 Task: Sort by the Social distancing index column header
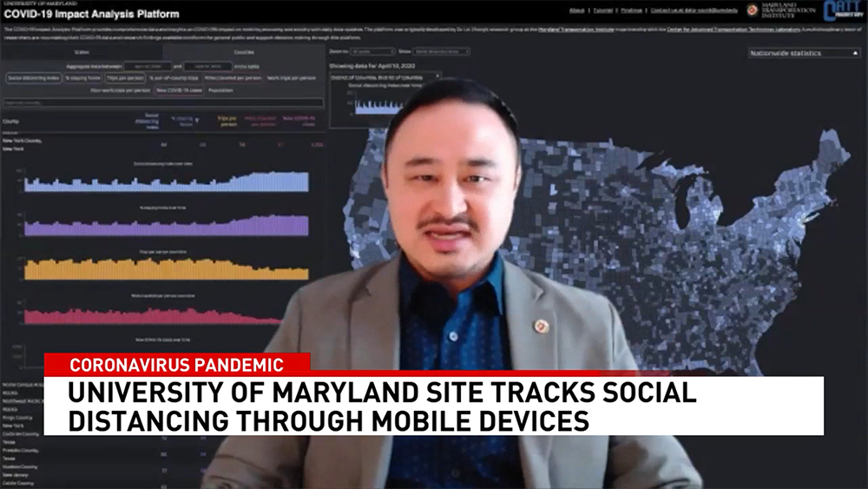(x=148, y=122)
